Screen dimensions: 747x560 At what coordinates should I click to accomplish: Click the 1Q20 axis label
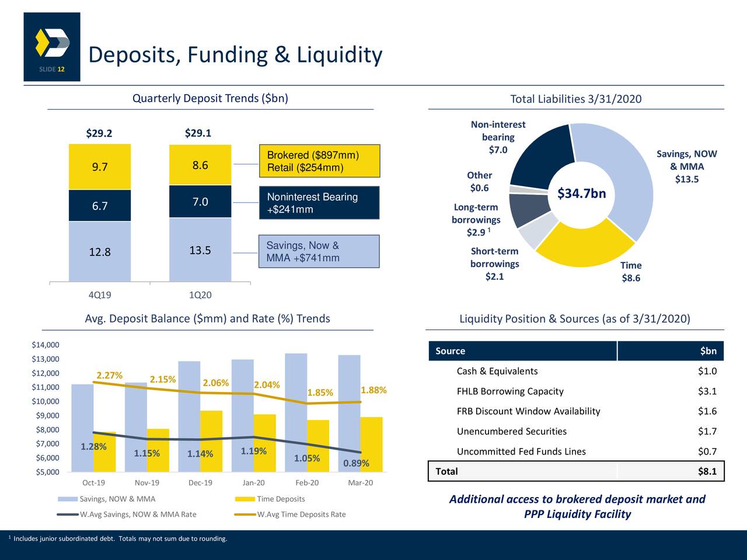pos(200,295)
